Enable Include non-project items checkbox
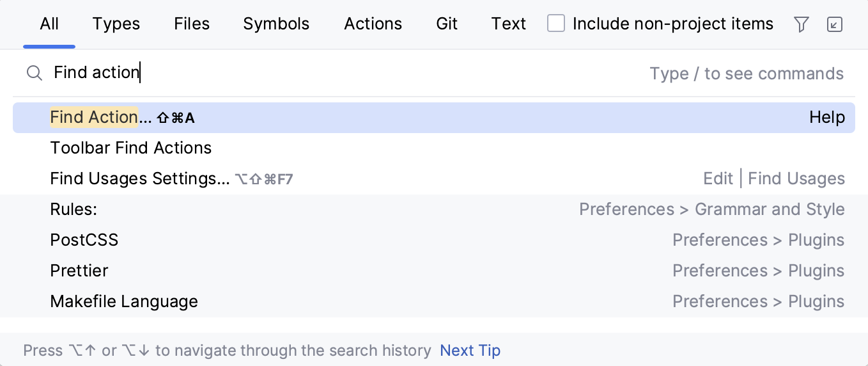This screenshot has height=366, width=868. click(556, 24)
